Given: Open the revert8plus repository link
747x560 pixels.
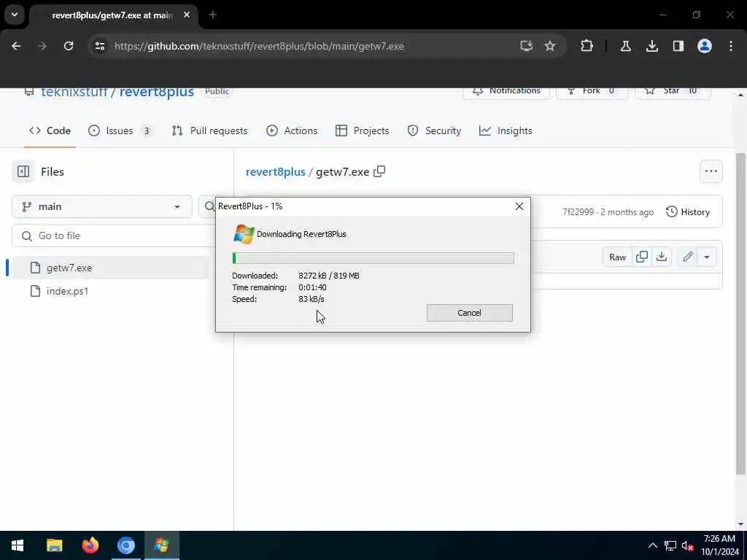Looking at the screenshot, I should coord(156,91).
